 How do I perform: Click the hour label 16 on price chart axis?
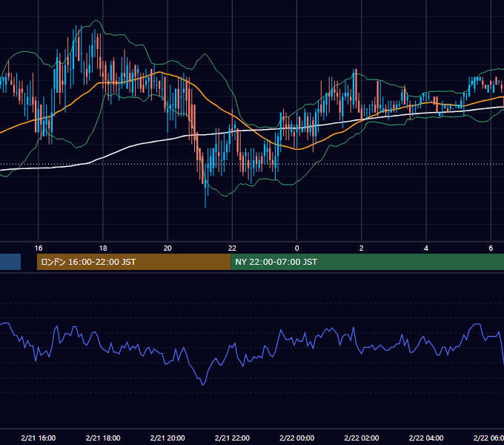coord(39,248)
